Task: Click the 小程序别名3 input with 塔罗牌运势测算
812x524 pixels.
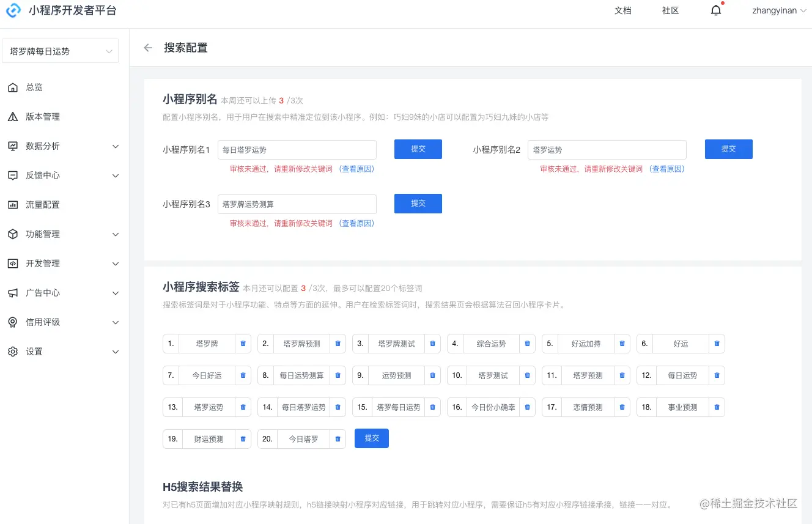Action: point(297,204)
